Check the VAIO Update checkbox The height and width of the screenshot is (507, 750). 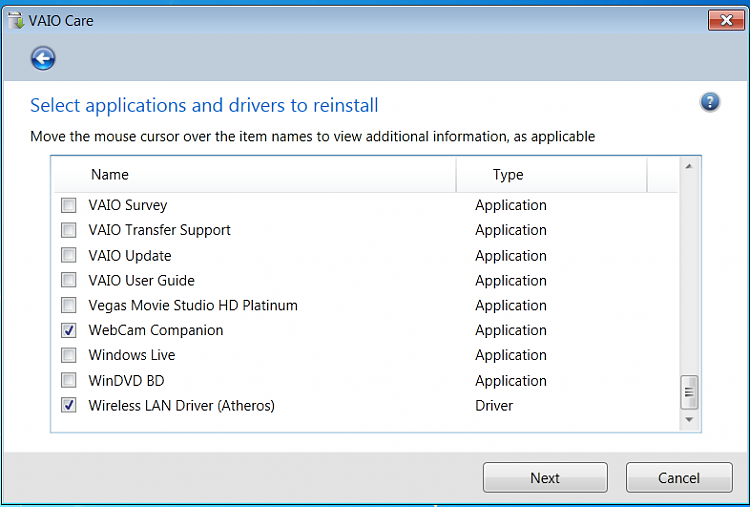coord(68,255)
